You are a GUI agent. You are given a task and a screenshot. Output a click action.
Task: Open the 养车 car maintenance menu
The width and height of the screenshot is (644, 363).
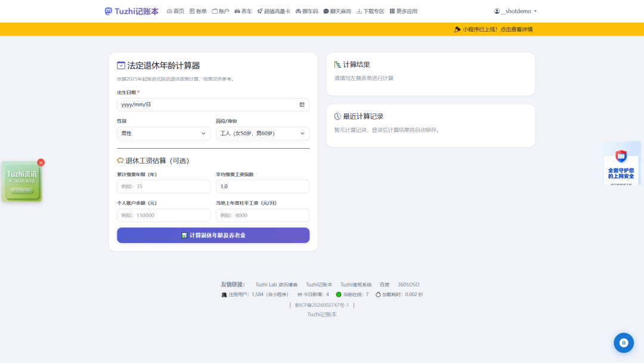point(243,11)
